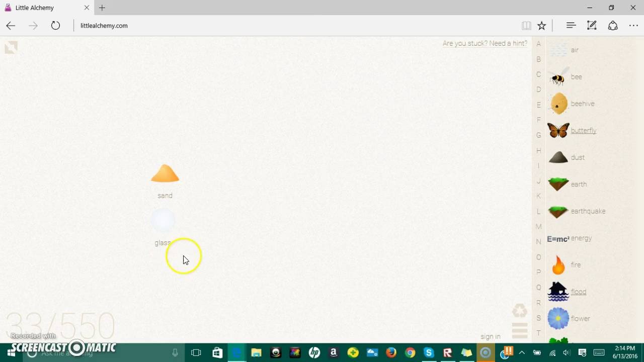The height and width of the screenshot is (362, 644).
Task: Open the hamburger menu above sign in
Action: (520, 330)
